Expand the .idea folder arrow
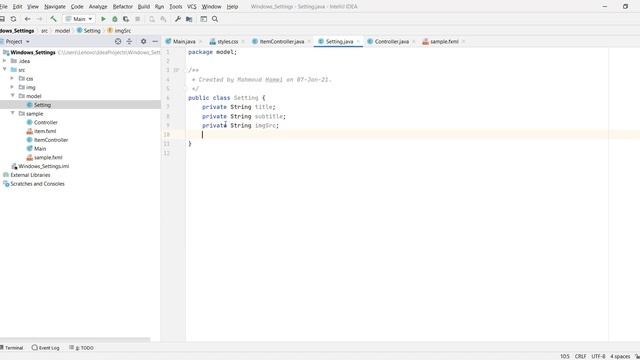The image size is (640, 360). [5, 61]
